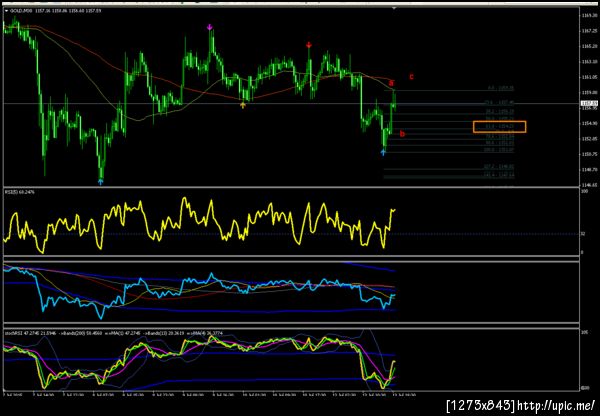The image size is (600, 416).
Task: Click the 100.0 Fibonacci level label
Action: (x=499, y=150)
